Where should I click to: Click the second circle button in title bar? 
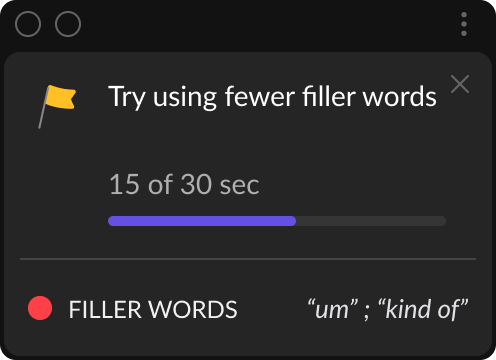coord(68,24)
